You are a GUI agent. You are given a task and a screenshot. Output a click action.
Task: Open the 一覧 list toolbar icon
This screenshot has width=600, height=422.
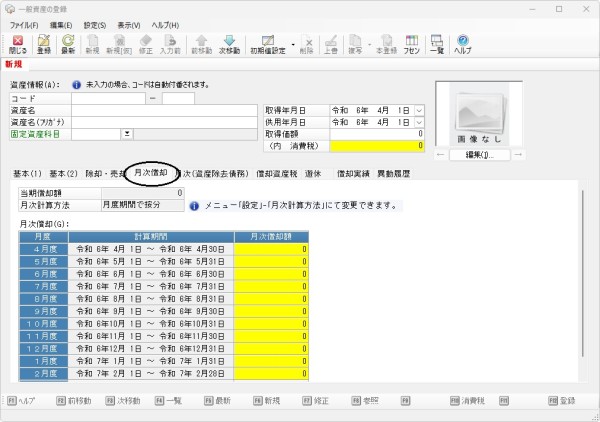(x=436, y=44)
